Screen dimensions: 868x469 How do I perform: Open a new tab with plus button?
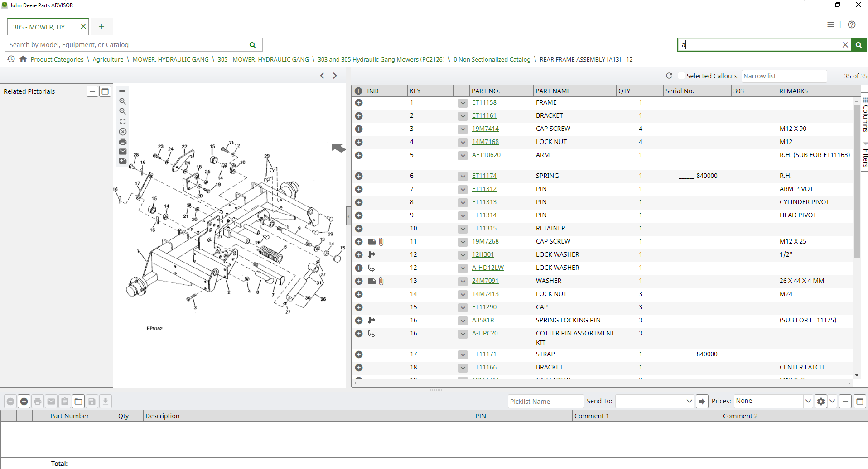coord(101,27)
